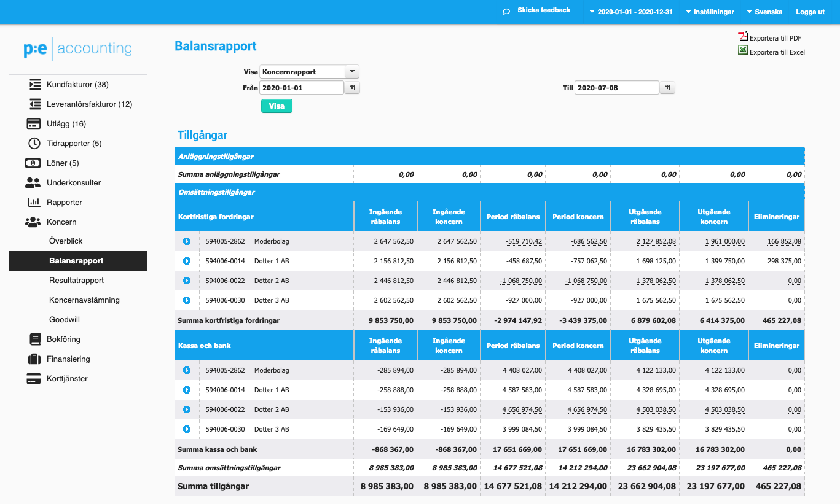Expand Moderbolag row under Kortfristiga fordringar
The image size is (840, 504).
[x=187, y=241]
